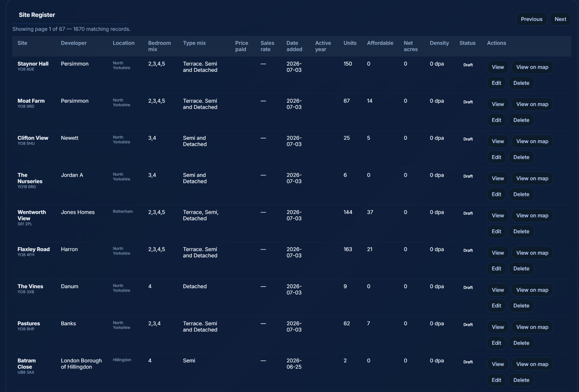Click developer London Borough of Hillingdon
Image resolution: width=579 pixels, height=392 pixels.
[81, 364]
